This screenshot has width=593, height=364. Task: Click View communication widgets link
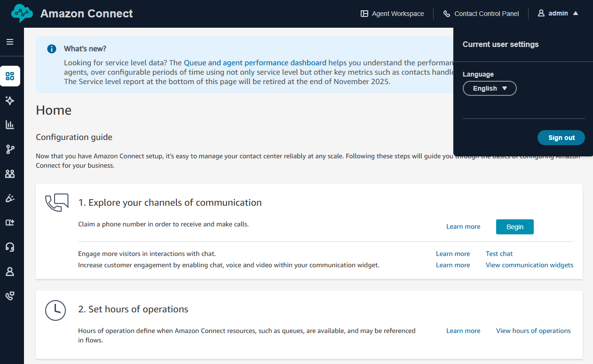529,265
